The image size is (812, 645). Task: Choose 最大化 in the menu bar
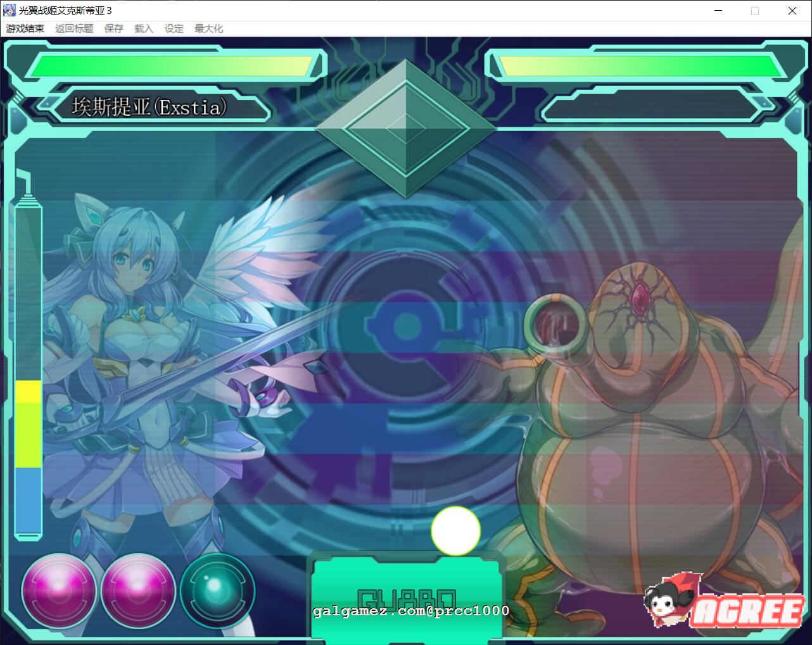[208, 29]
